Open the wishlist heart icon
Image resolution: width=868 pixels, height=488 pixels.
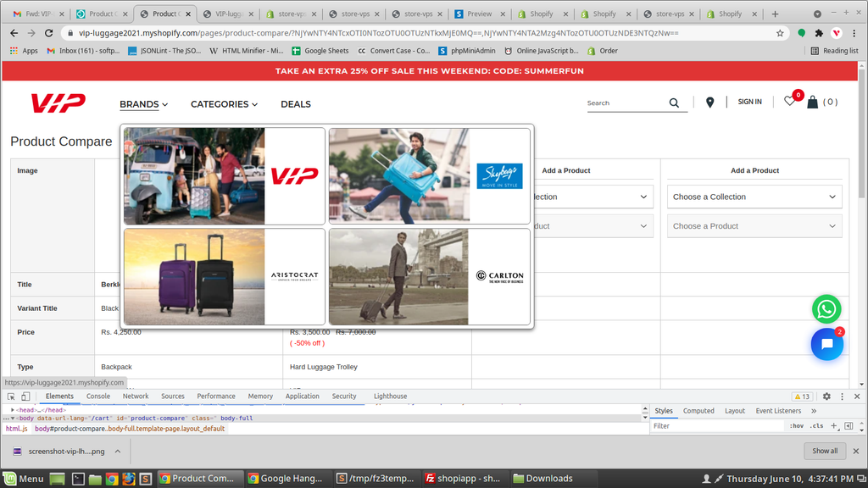[x=789, y=102]
